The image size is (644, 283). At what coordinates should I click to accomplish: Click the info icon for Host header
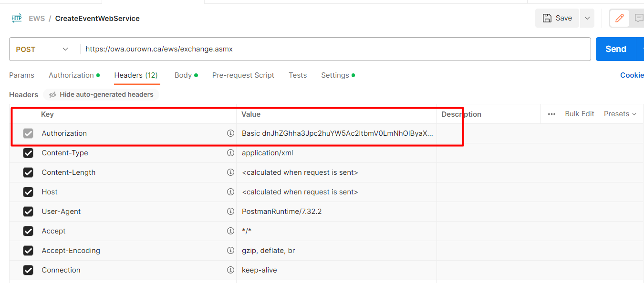coord(230,192)
